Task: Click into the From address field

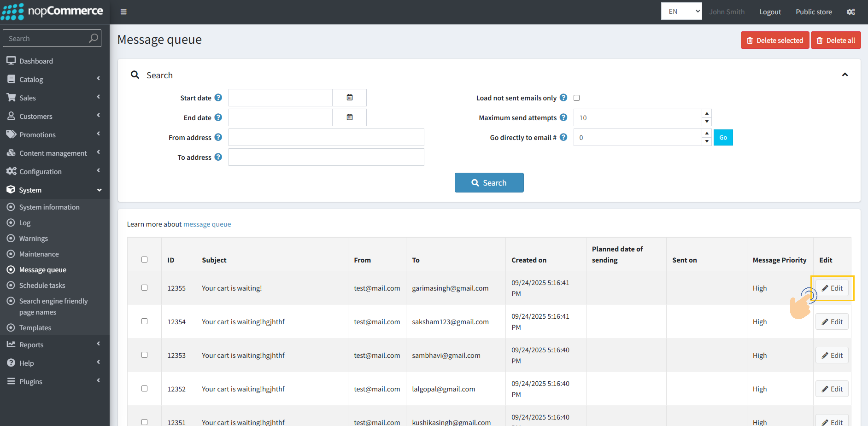Action: tap(326, 137)
